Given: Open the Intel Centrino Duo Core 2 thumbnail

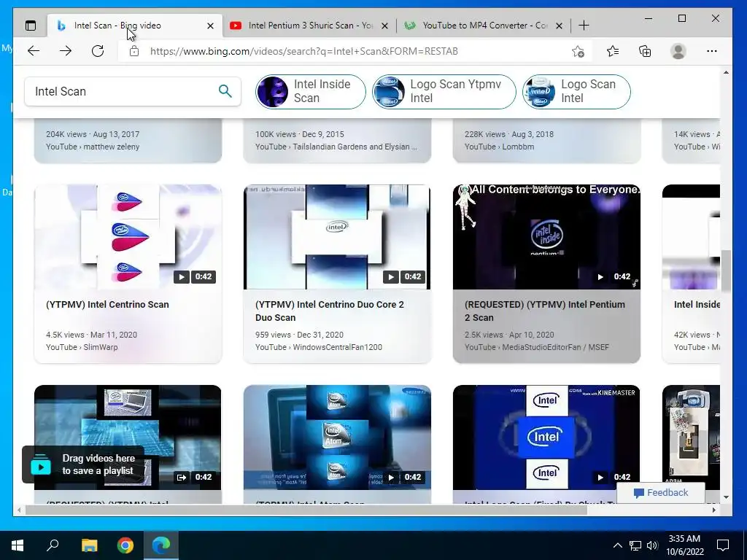Looking at the screenshot, I should (x=337, y=237).
